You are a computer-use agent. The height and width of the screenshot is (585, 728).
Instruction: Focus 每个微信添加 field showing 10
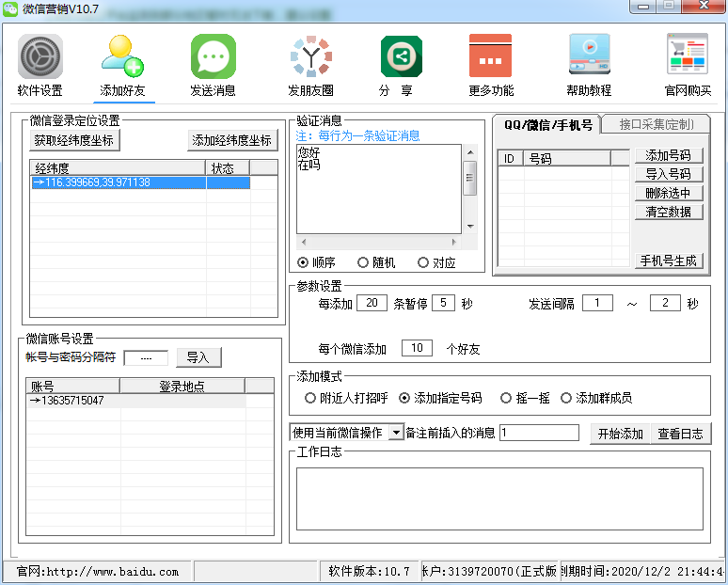417,348
